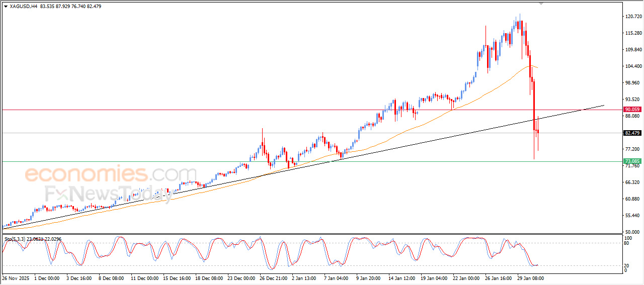Select the red 90.059 price label

pos(632,109)
